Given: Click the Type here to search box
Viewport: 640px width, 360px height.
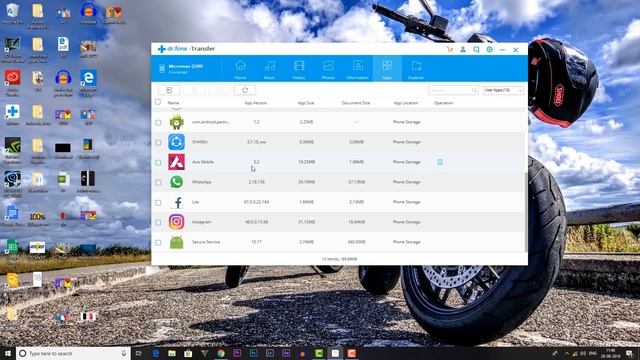Looking at the screenshot, I should pos(73,353).
